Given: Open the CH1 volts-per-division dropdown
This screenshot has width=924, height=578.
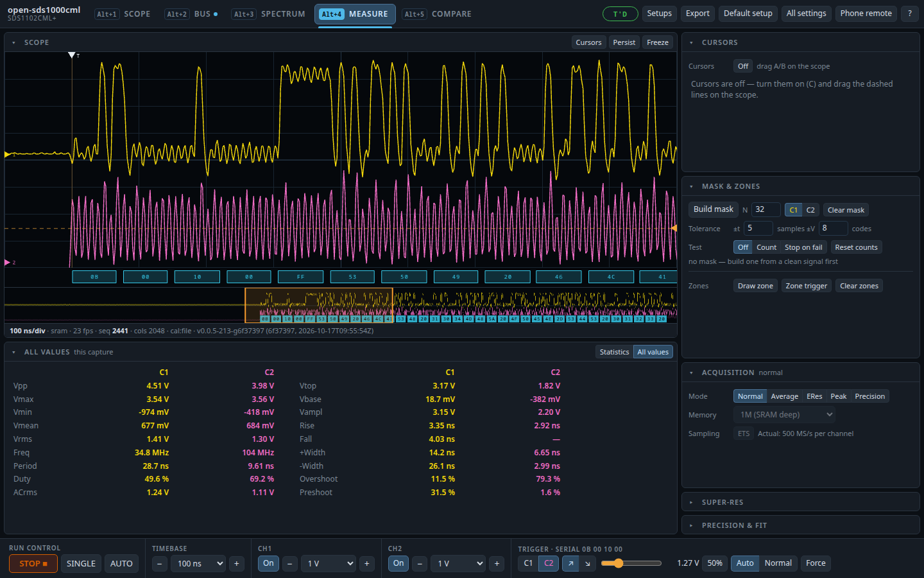Looking at the screenshot, I should coord(329,564).
